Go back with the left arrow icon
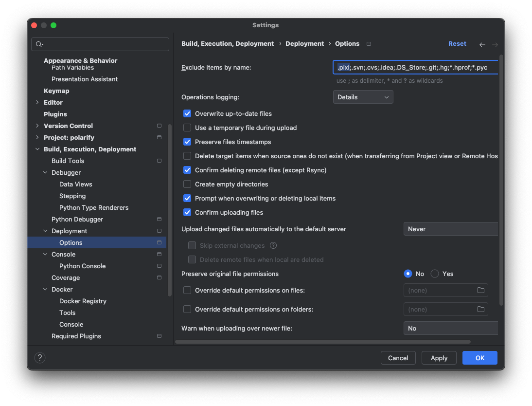This screenshot has height=406, width=532. pyautogui.click(x=482, y=44)
